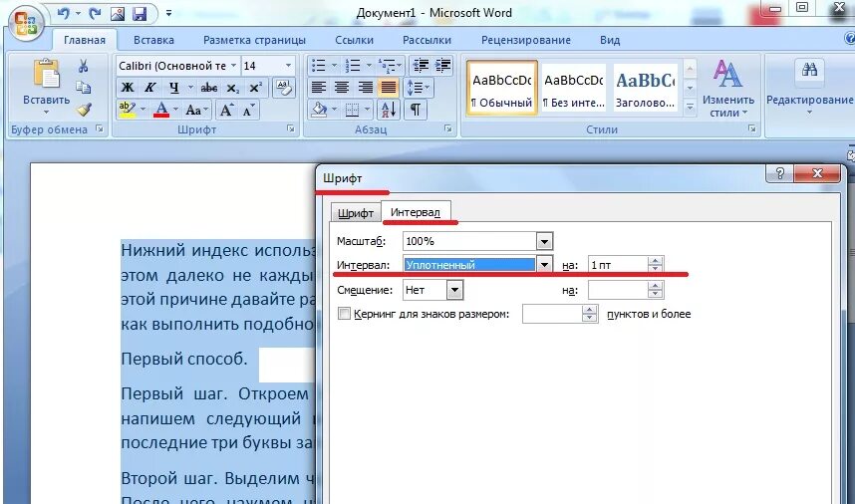Shrink font size with small A icon
The height and width of the screenshot is (504, 855).
click(249, 110)
